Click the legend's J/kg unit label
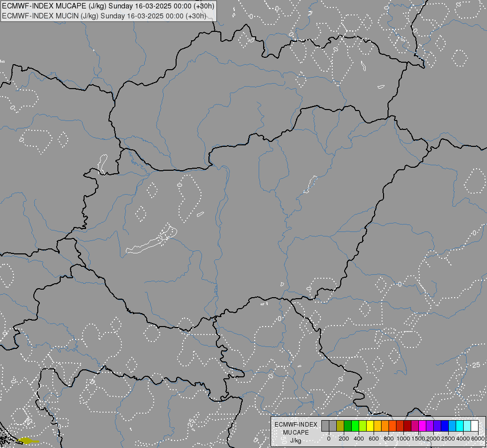 pyautogui.click(x=295, y=441)
